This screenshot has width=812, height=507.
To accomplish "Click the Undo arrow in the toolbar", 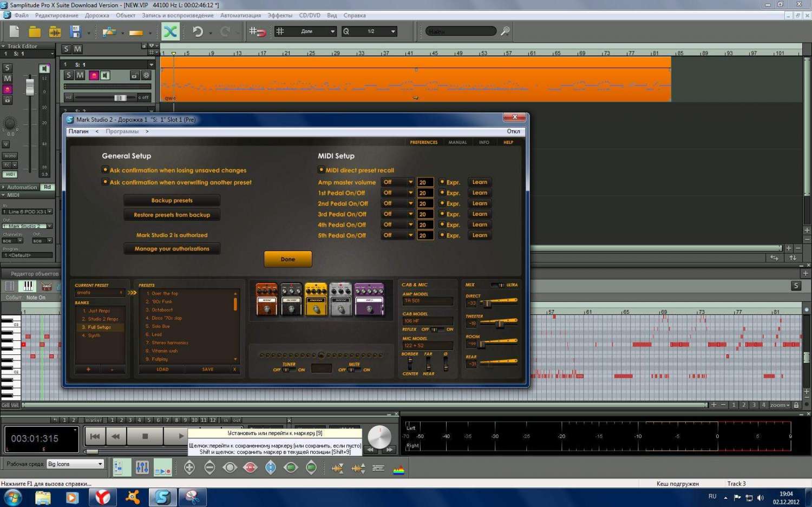I will [198, 32].
